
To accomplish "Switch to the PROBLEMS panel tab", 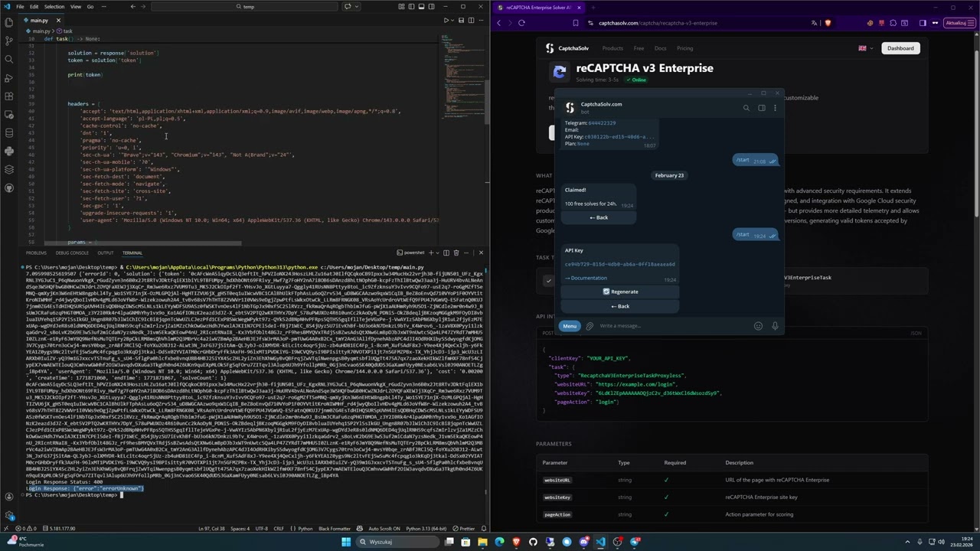I will pos(36,253).
